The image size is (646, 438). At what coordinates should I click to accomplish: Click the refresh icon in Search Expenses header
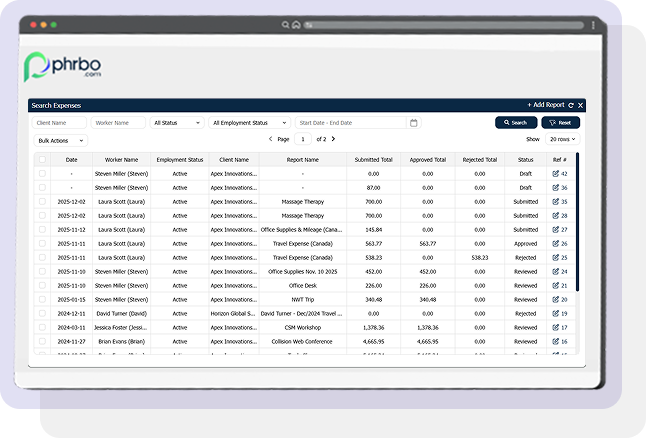click(571, 105)
